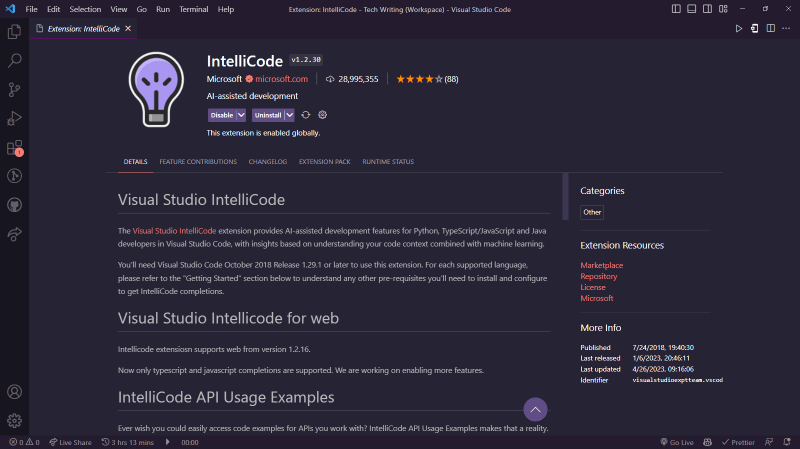Open the Selection menu
The height and width of the screenshot is (449, 800).
pyautogui.click(x=85, y=9)
